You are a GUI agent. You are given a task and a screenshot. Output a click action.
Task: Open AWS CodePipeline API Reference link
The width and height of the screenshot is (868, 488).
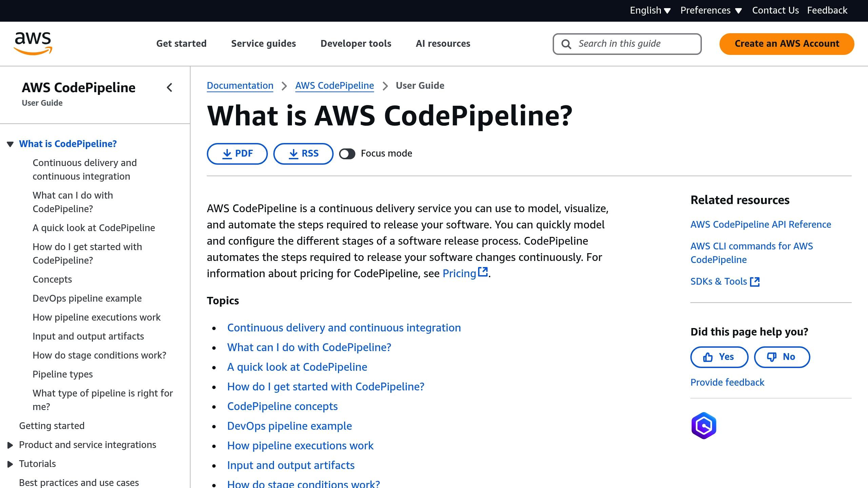[x=761, y=225]
